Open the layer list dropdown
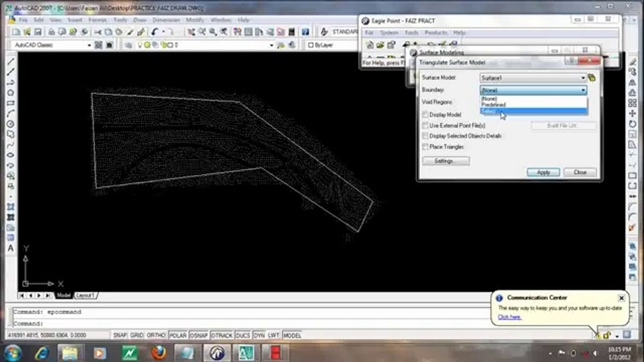 [271, 45]
